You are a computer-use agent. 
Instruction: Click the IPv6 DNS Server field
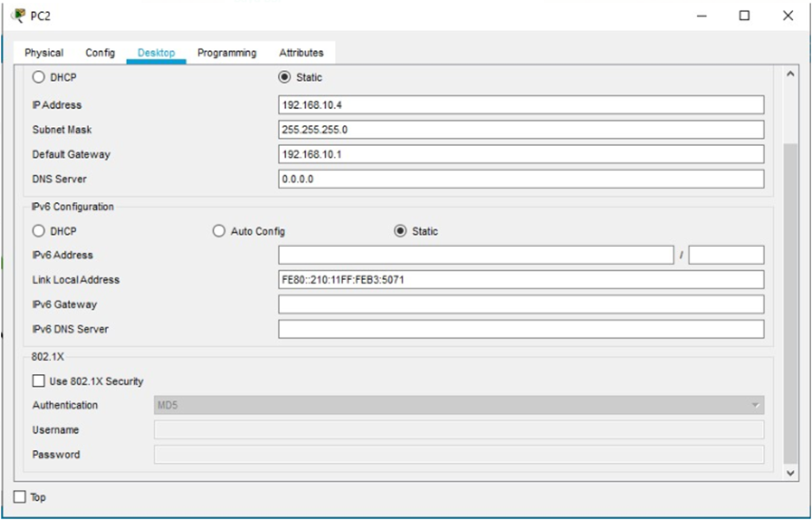tap(521, 329)
